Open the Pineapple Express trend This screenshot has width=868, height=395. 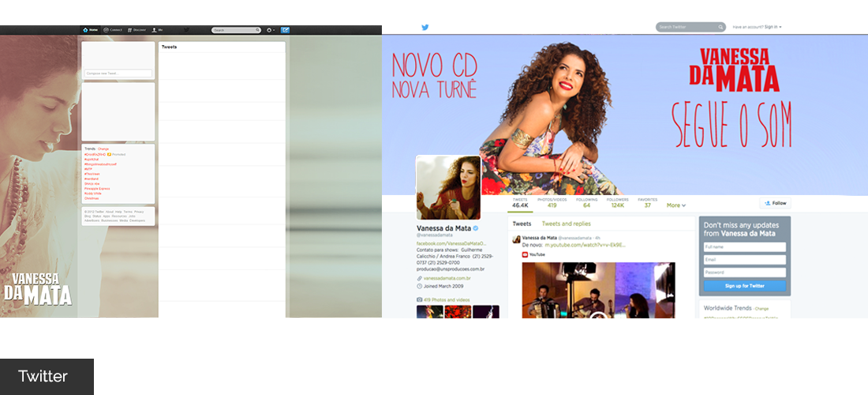[97, 188]
